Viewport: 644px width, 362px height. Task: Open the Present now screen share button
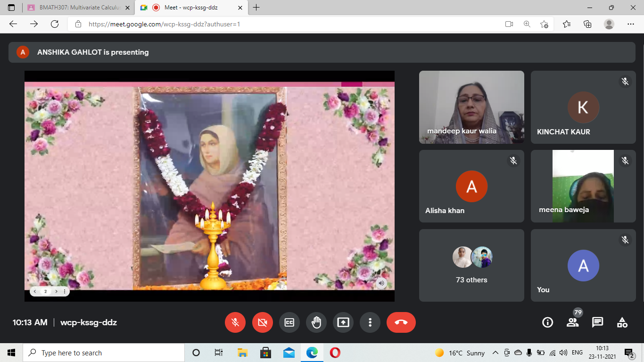pyautogui.click(x=343, y=322)
